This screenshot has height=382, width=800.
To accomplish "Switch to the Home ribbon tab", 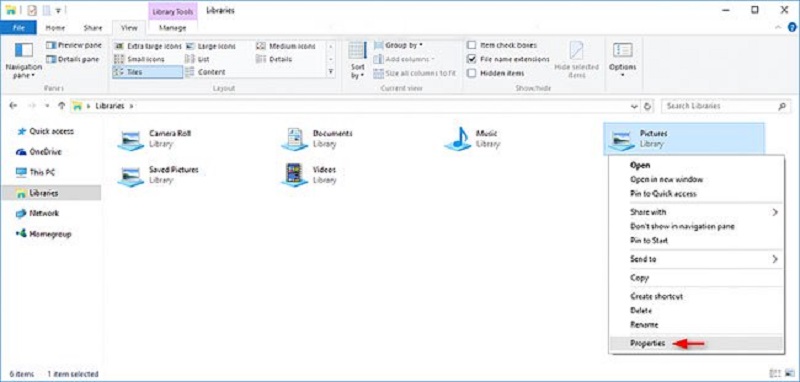I will (55, 28).
